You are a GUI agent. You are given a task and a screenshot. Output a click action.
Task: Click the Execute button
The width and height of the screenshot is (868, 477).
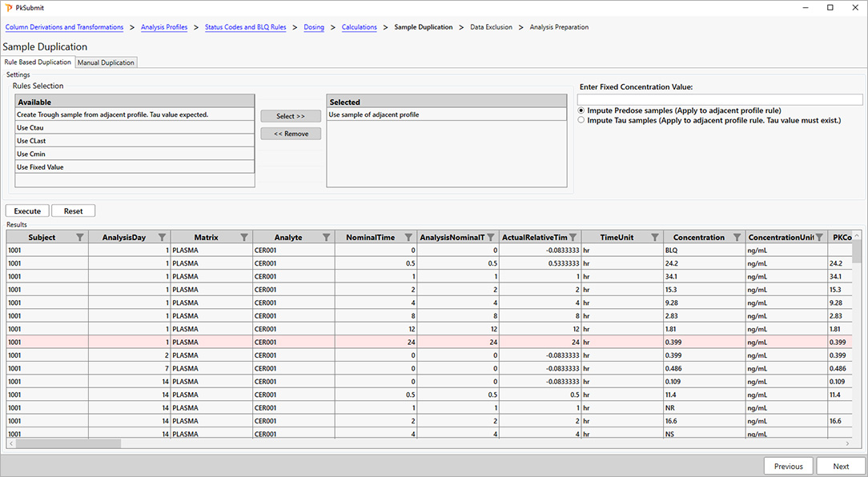(x=27, y=210)
